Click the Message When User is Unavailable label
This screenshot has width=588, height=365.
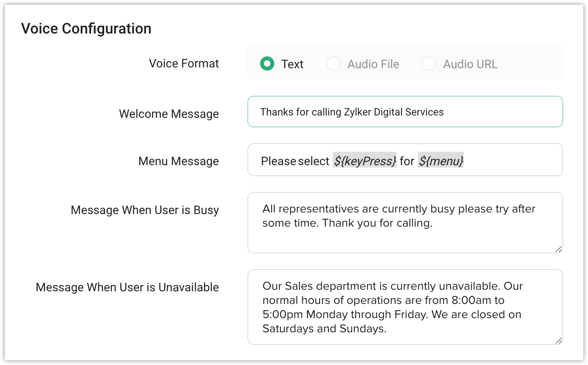click(x=127, y=287)
